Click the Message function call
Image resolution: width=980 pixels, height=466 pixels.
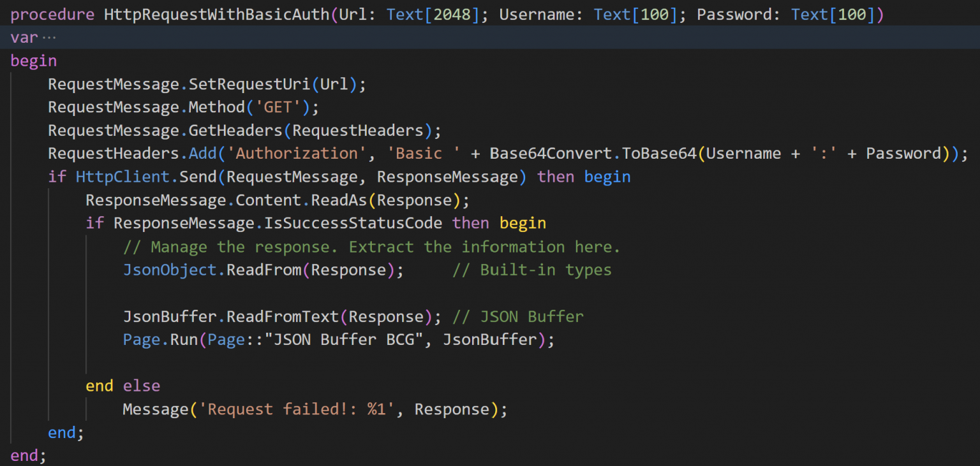pos(156,409)
